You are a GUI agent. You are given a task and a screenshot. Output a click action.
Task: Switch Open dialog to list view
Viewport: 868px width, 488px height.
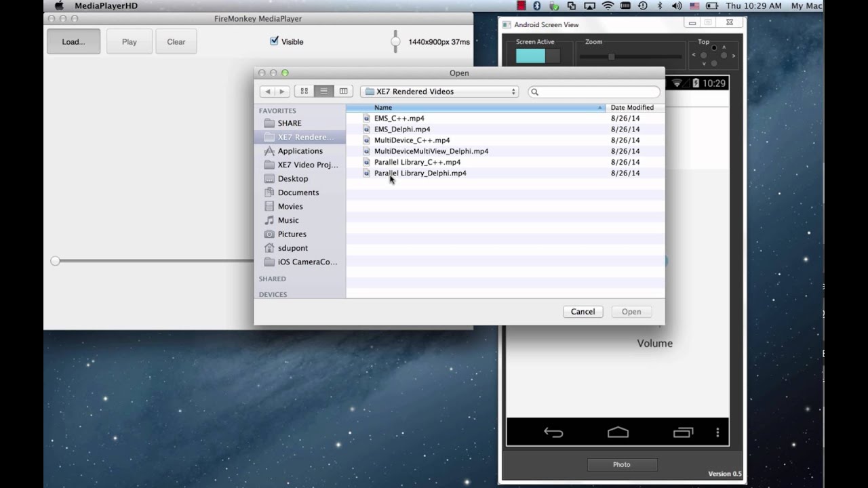(323, 91)
